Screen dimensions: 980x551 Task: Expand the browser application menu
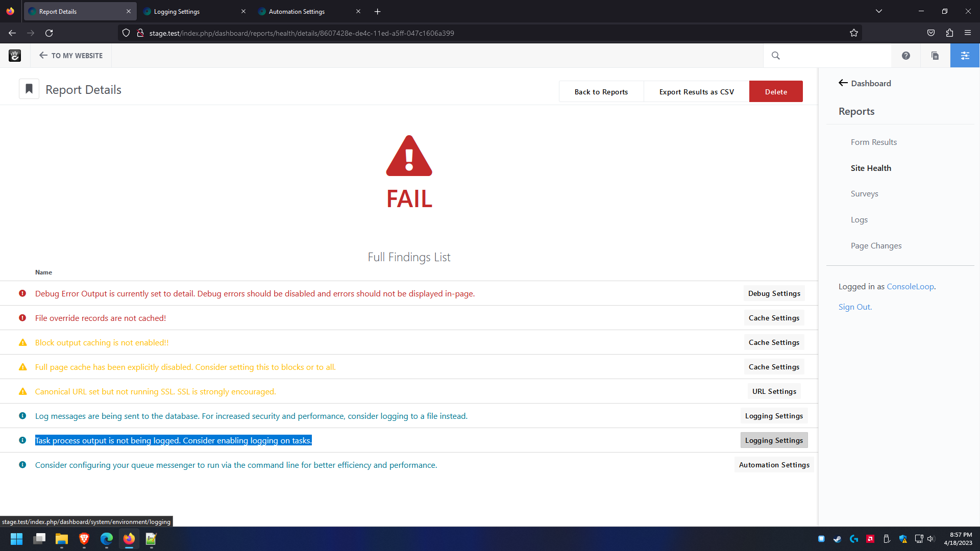[968, 33]
